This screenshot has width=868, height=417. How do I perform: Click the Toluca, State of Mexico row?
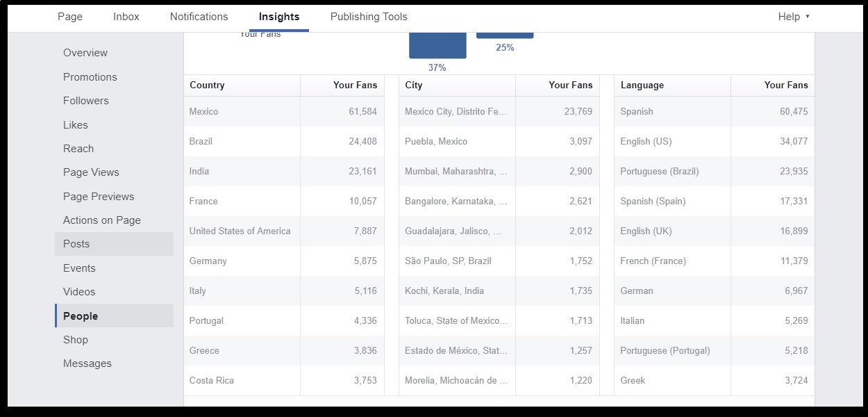pos(499,320)
